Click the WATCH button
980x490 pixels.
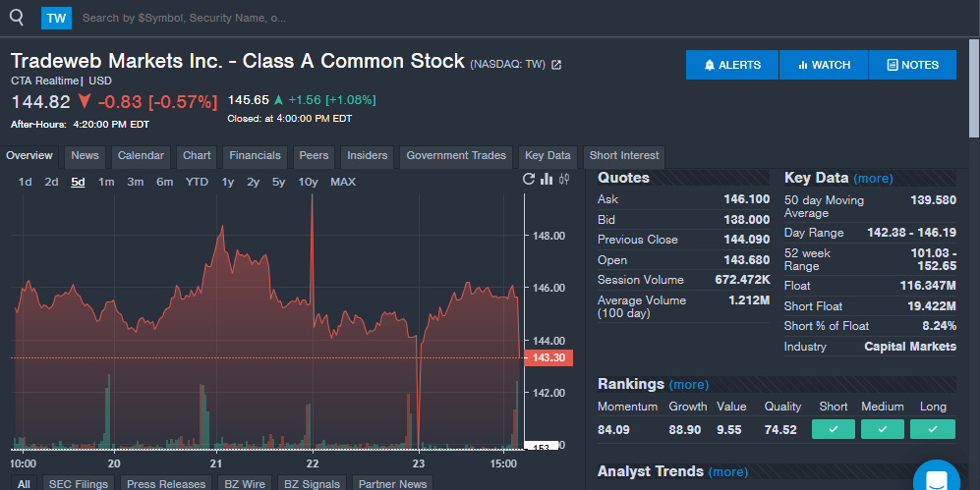pyautogui.click(x=824, y=65)
